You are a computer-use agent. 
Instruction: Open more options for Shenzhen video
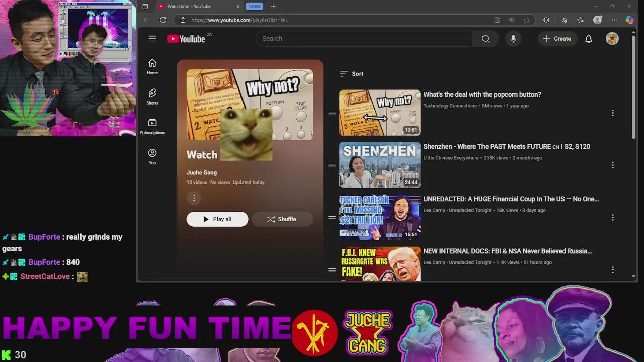click(x=613, y=165)
